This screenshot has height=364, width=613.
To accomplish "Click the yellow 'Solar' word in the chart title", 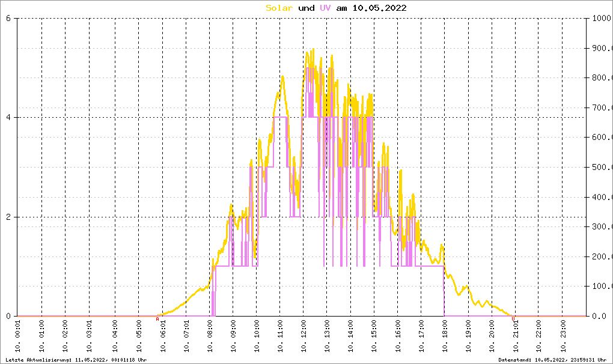I will tap(279, 8).
